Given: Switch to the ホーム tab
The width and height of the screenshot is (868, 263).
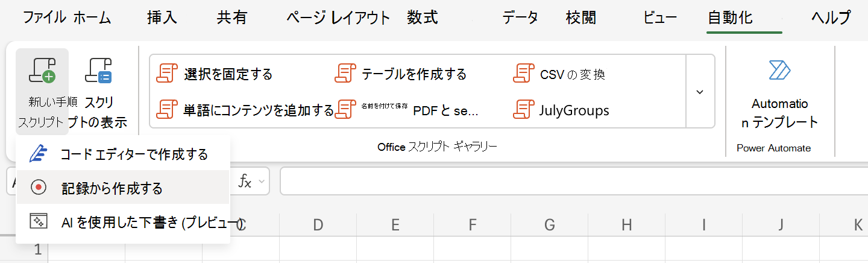Looking at the screenshot, I should point(93,17).
